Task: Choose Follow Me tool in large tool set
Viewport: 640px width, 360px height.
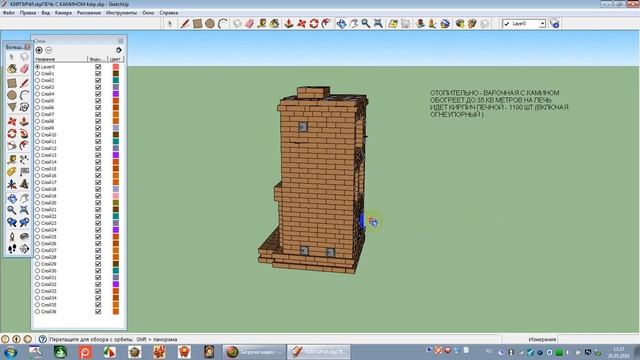Action: [24, 133]
